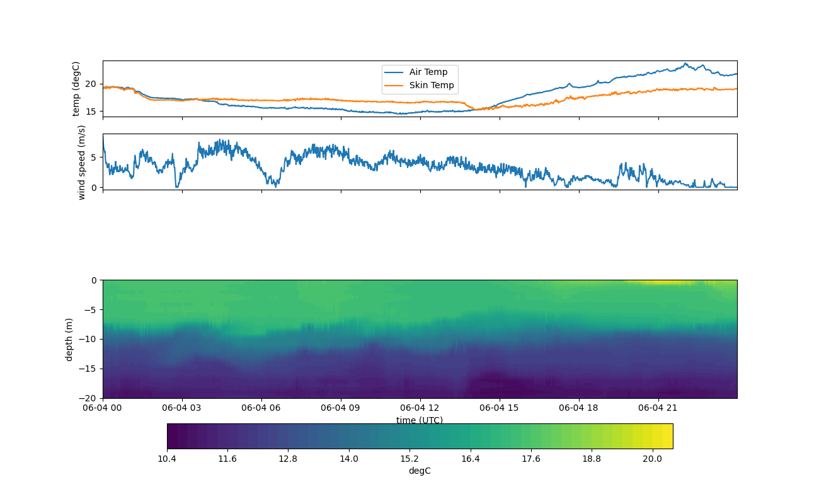Click the wind speed (m/s) axis label
The image size is (819, 504).
81,162
